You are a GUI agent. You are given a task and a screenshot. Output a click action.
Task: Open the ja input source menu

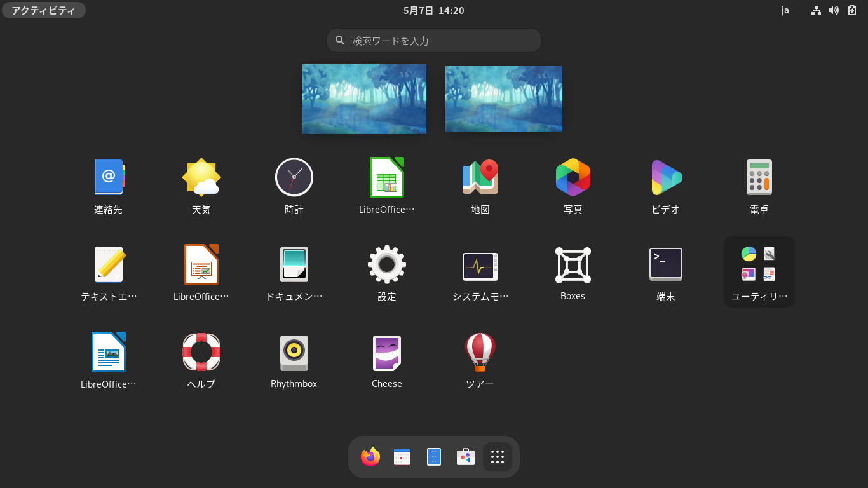click(785, 10)
